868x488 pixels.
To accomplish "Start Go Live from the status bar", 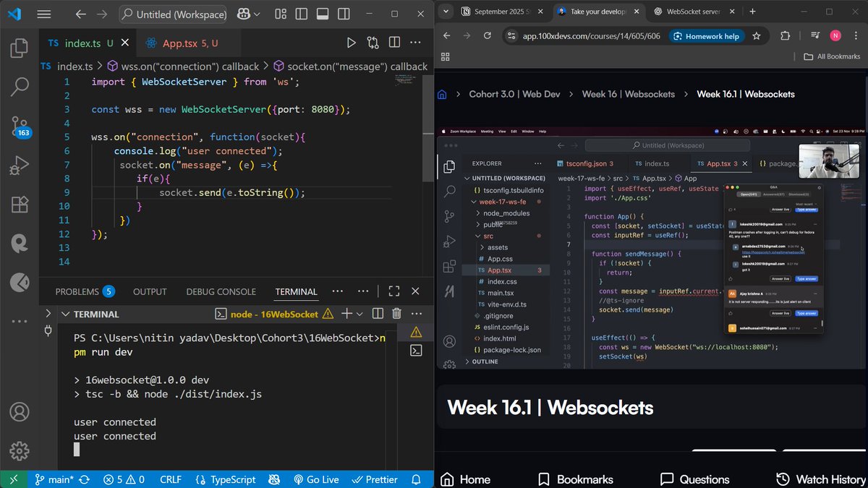I will [316, 479].
